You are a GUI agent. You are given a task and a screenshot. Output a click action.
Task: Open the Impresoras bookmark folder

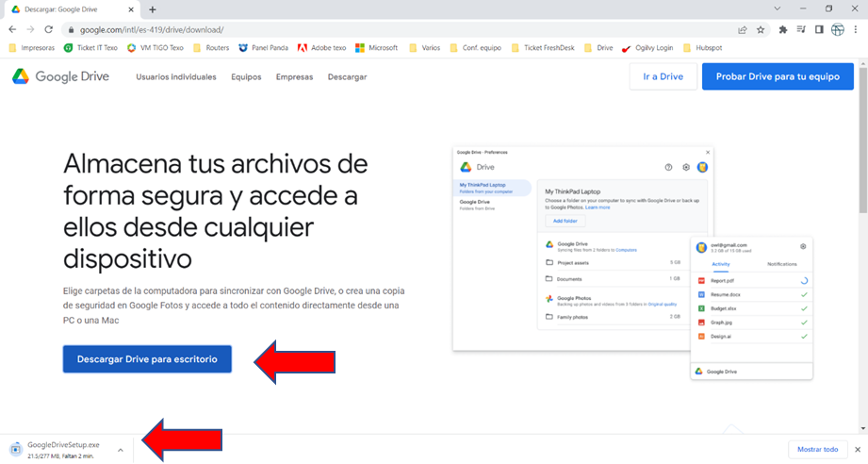(32, 48)
